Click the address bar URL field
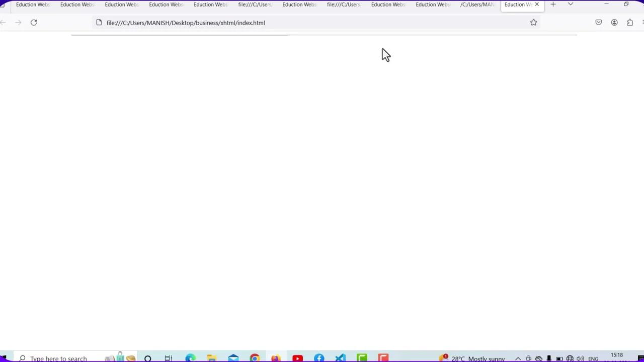The width and height of the screenshot is (644, 362). coord(302,23)
